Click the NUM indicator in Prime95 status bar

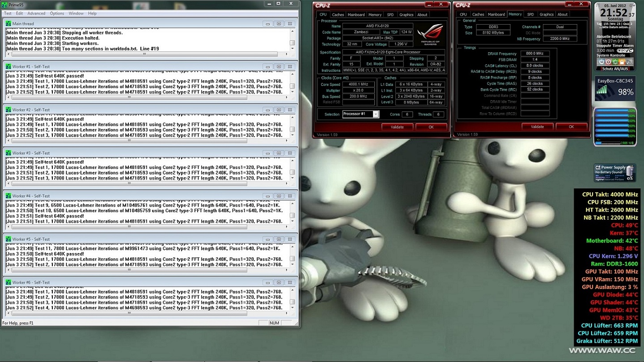(274, 323)
